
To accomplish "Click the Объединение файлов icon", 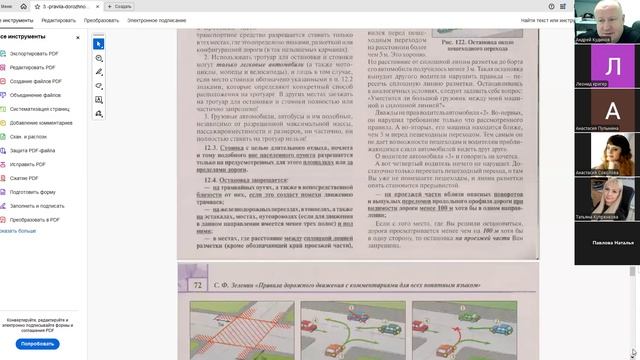I will [x=2, y=95].
